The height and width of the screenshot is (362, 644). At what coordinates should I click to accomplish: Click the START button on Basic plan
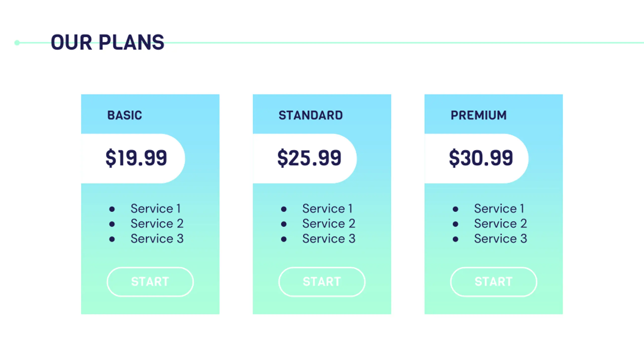(x=150, y=282)
